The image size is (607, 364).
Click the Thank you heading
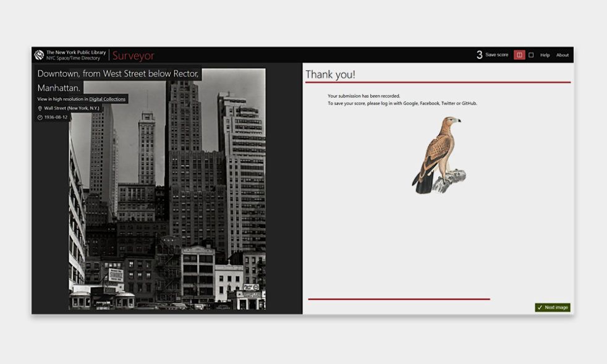point(331,75)
